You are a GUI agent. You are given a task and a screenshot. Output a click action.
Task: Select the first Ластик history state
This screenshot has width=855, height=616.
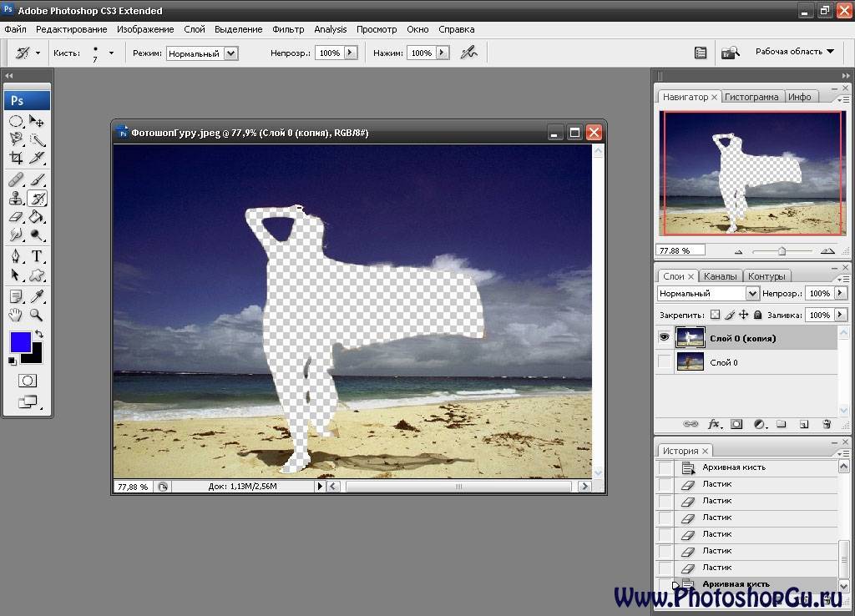pos(716,484)
